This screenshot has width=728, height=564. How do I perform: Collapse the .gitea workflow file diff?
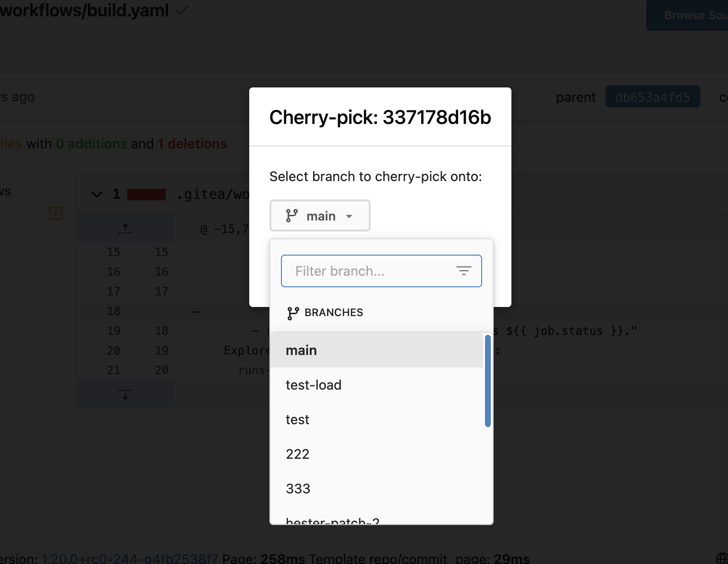click(97, 194)
